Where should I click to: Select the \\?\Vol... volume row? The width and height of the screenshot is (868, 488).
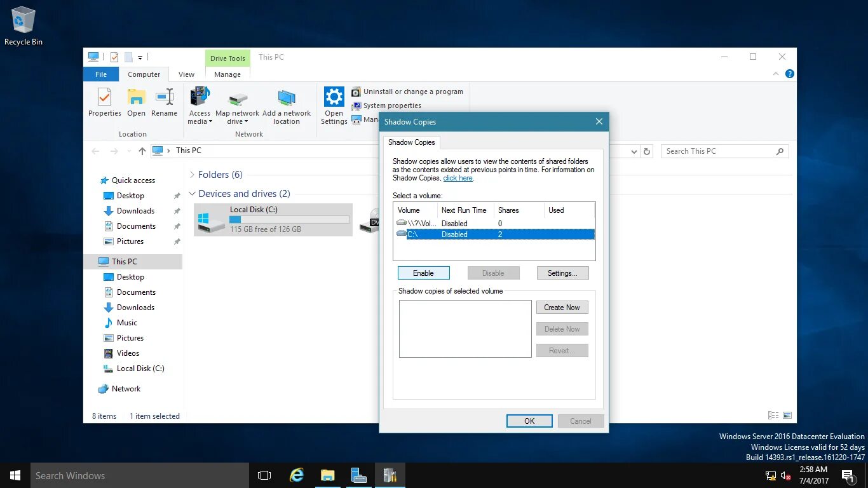coord(494,223)
